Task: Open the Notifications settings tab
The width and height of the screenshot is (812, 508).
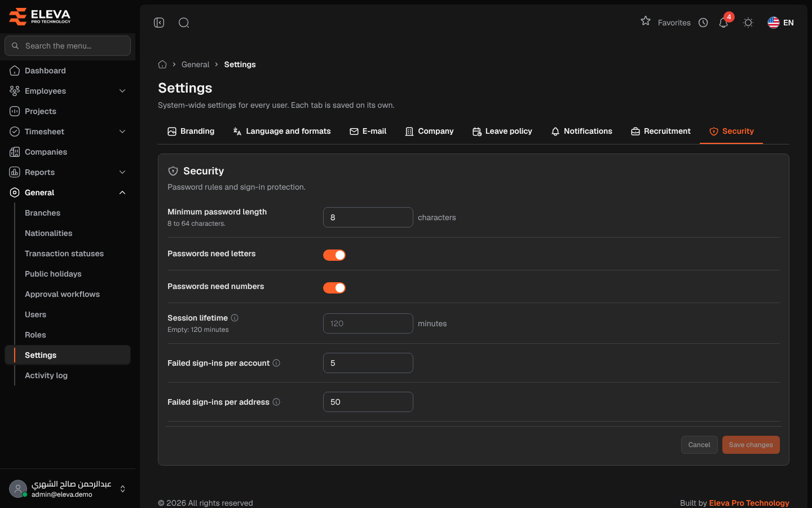Action: point(582,132)
